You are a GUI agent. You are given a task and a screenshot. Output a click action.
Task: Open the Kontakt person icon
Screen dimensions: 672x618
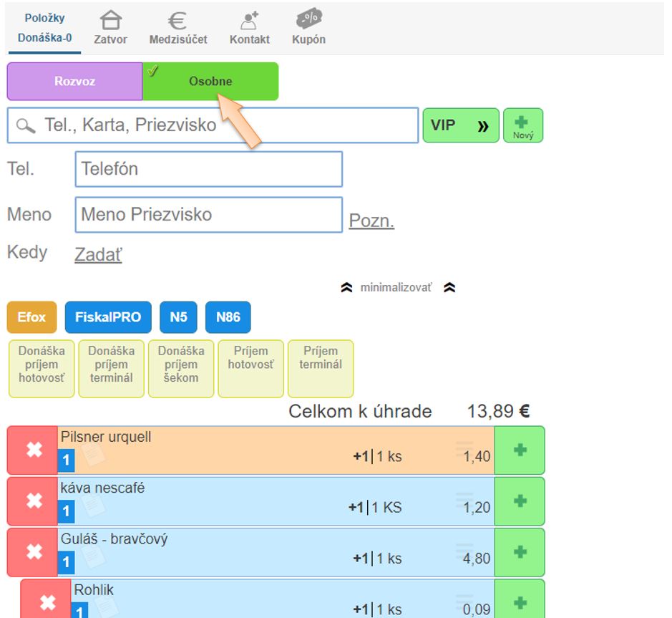249,21
